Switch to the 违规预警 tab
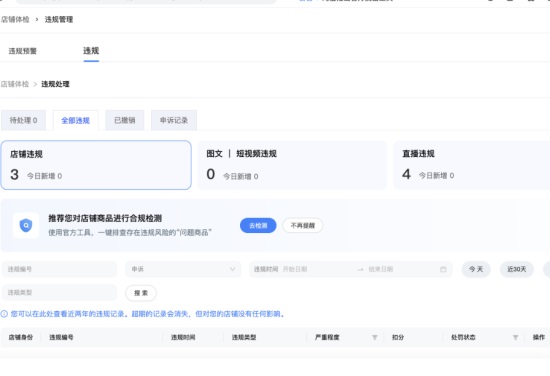550x376 pixels. tap(22, 51)
